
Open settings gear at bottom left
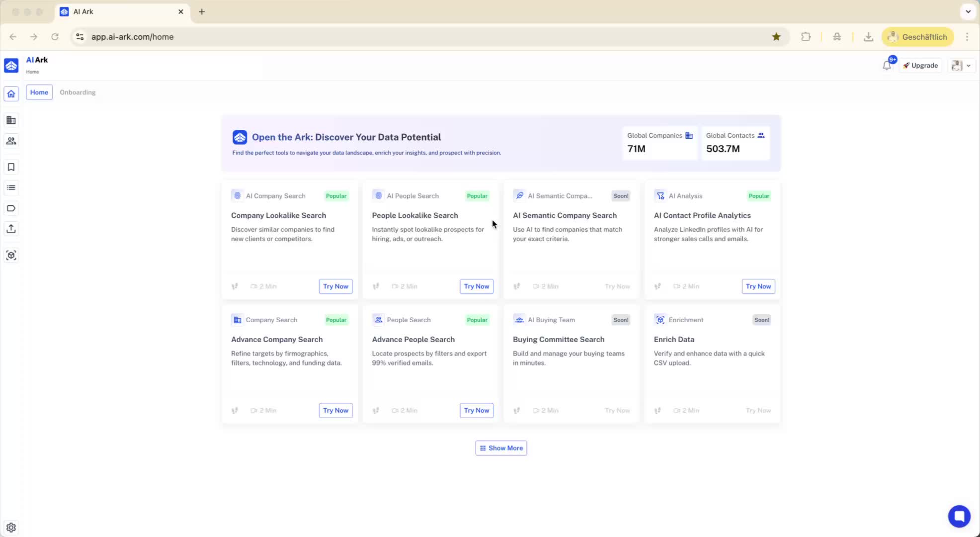click(x=11, y=528)
